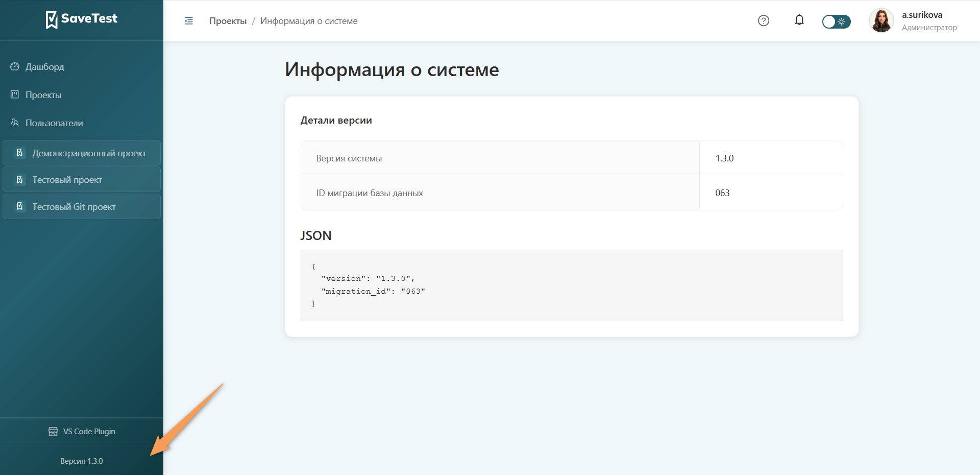Screen dimensions: 980x475
Task: Click the "version": "1.3.0" JSON line
Action: coord(368,278)
